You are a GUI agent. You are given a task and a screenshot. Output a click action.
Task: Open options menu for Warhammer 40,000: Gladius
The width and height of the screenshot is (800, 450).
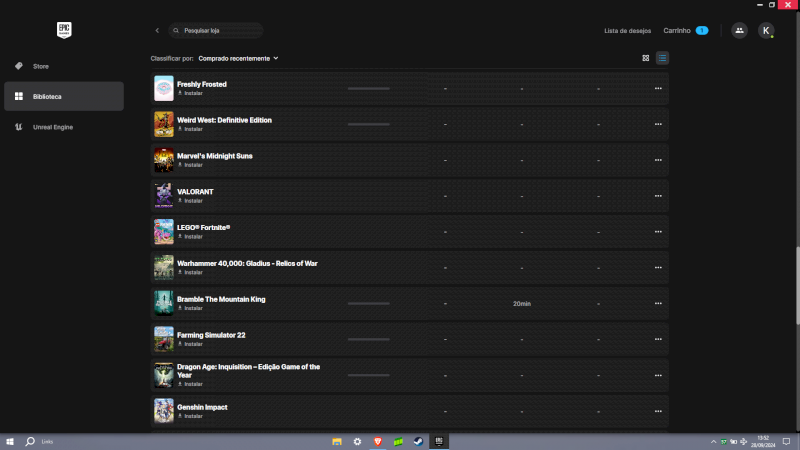click(x=658, y=268)
